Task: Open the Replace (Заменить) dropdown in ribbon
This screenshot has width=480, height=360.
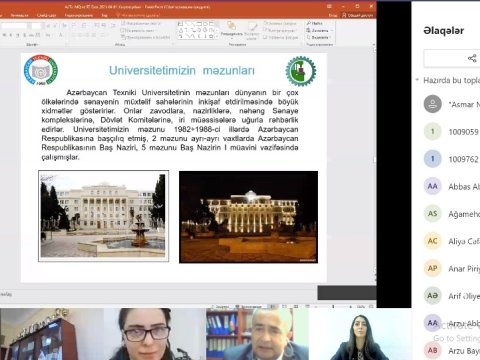Action: 319,30
